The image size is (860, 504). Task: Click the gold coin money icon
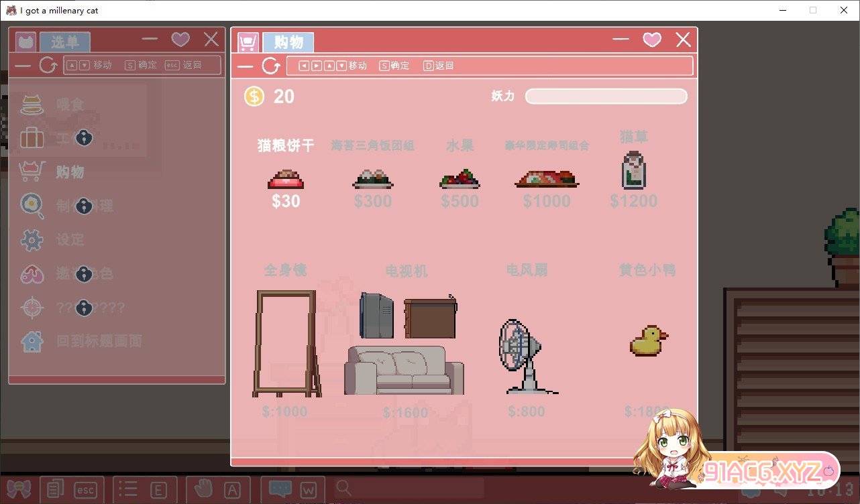coord(254,97)
